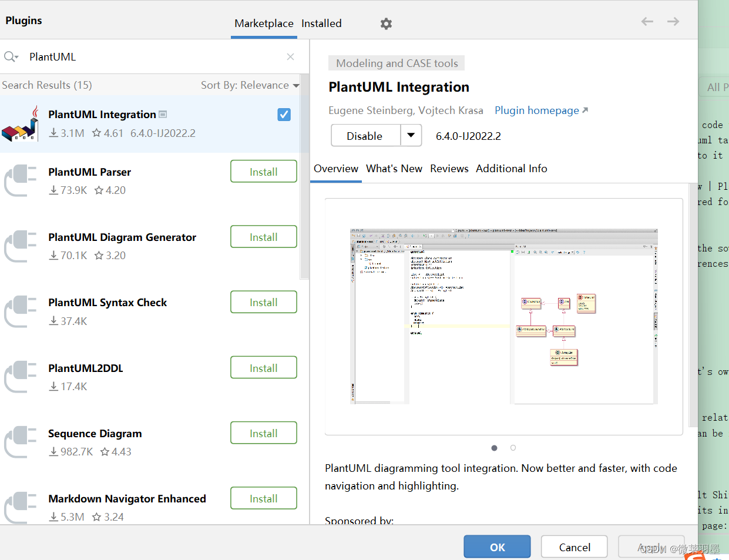Click the 982.7K downloads on Sequence Diagram
The width and height of the screenshot is (729, 560).
[x=71, y=452]
